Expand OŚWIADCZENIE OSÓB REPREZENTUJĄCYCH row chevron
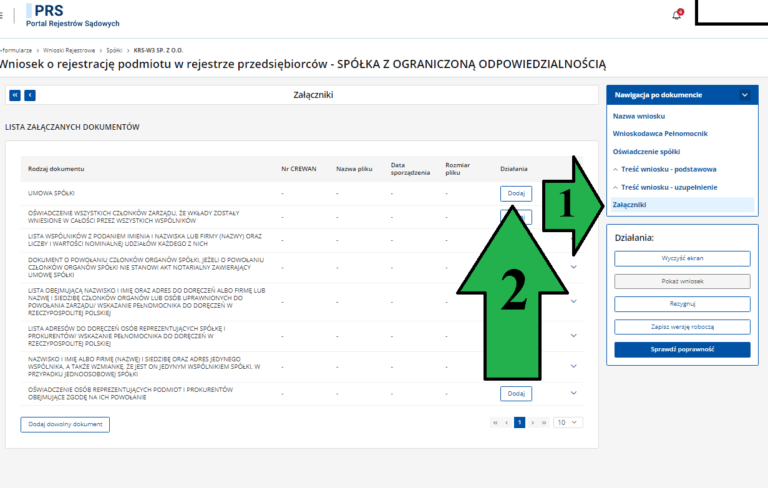 coord(574,393)
